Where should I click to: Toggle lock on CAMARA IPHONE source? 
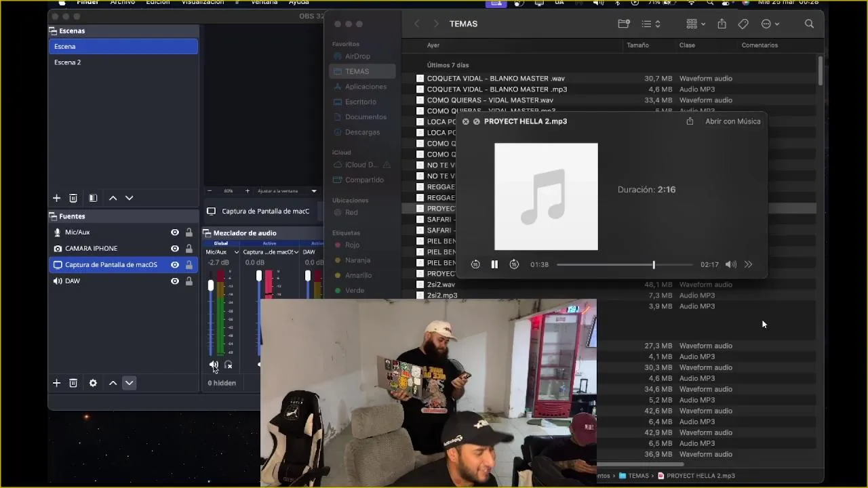(189, 249)
